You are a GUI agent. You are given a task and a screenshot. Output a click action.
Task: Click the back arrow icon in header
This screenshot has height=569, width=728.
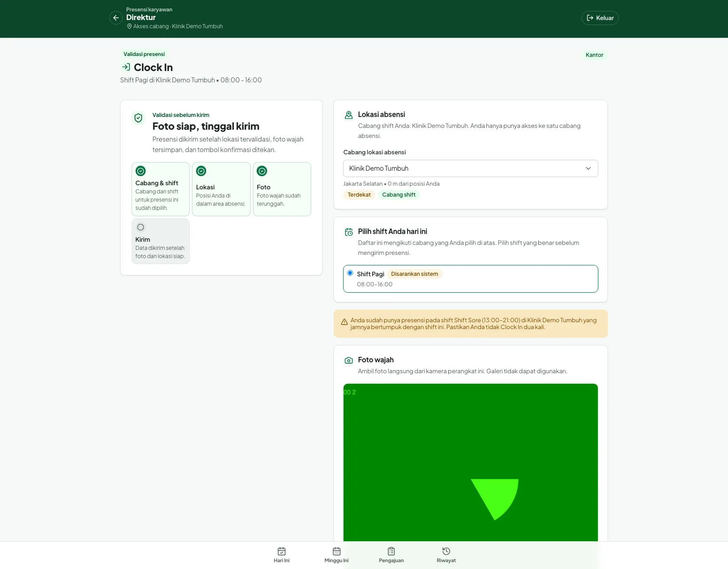pos(116,18)
